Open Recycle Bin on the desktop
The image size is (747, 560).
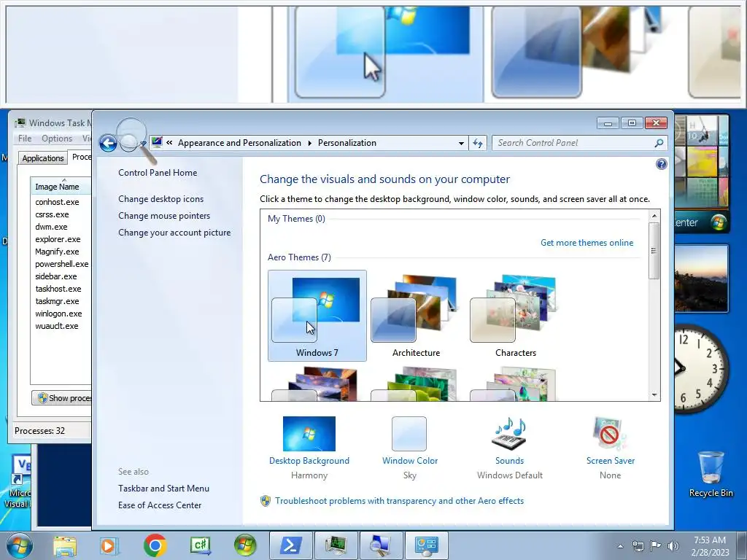tap(711, 474)
